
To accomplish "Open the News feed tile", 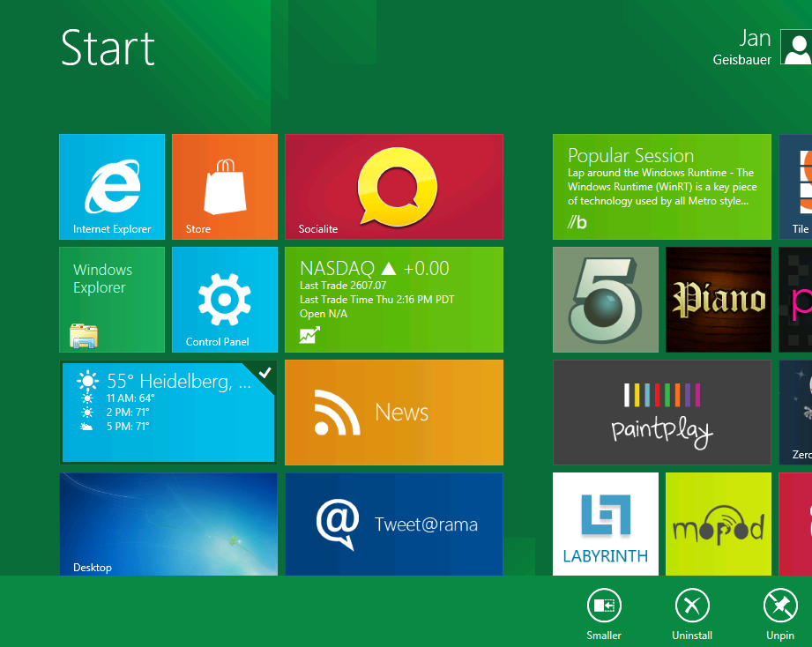I will (x=394, y=413).
